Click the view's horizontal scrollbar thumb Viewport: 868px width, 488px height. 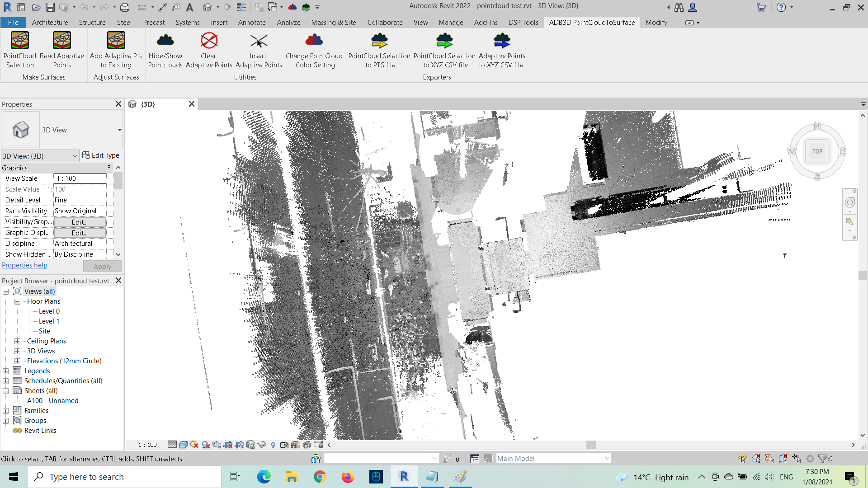tap(590, 445)
